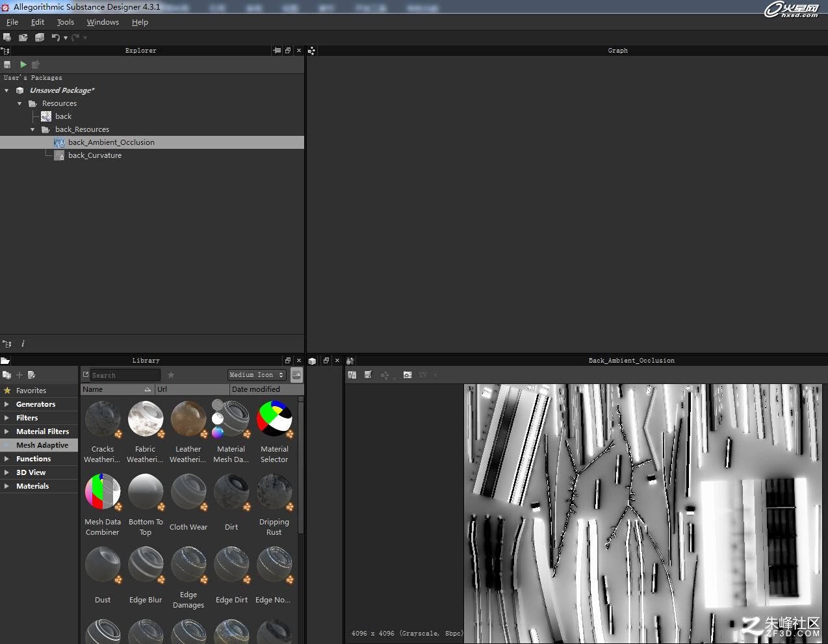828x644 pixels.
Task: Toggle the Library thumbnail display button
Action: pos(296,375)
